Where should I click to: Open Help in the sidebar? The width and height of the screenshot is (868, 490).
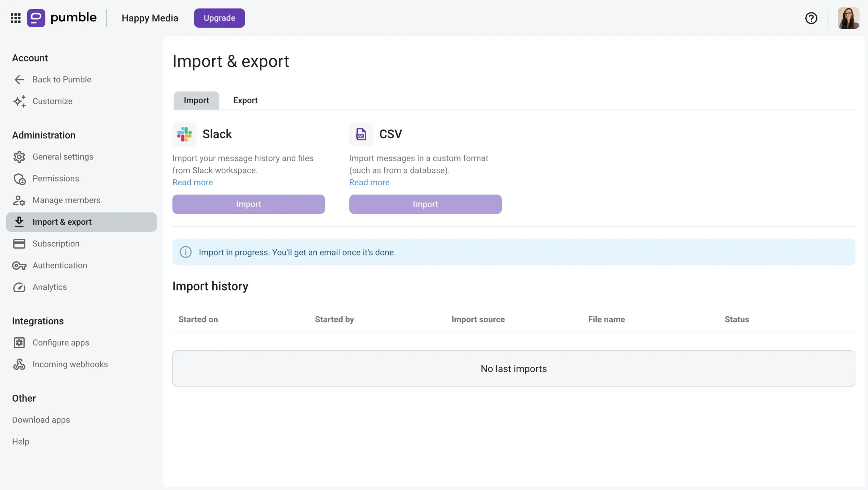tap(21, 442)
